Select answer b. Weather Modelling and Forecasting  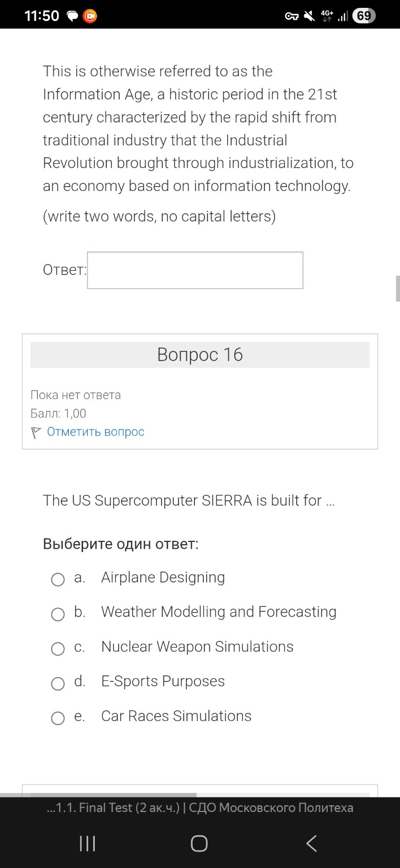58,614
